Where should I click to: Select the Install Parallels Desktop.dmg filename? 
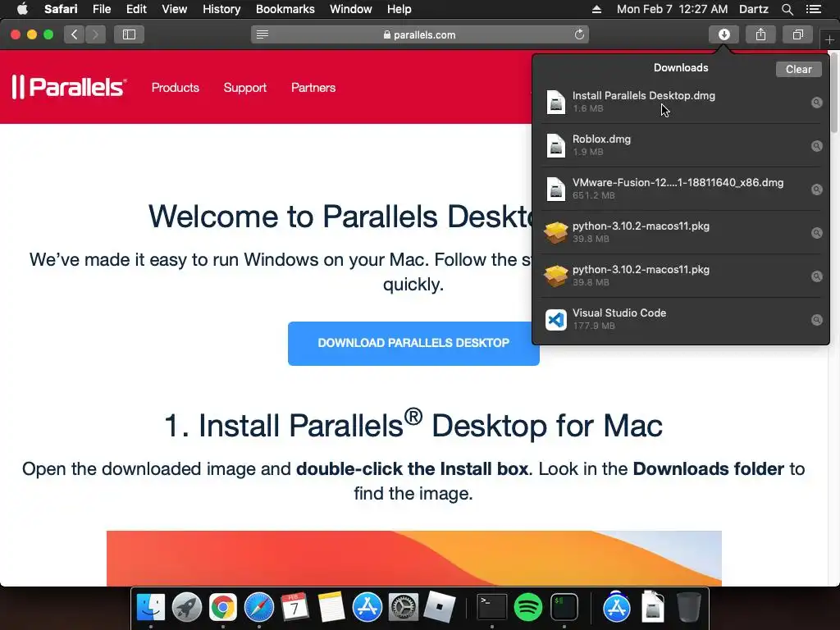pyautogui.click(x=643, y=95)
